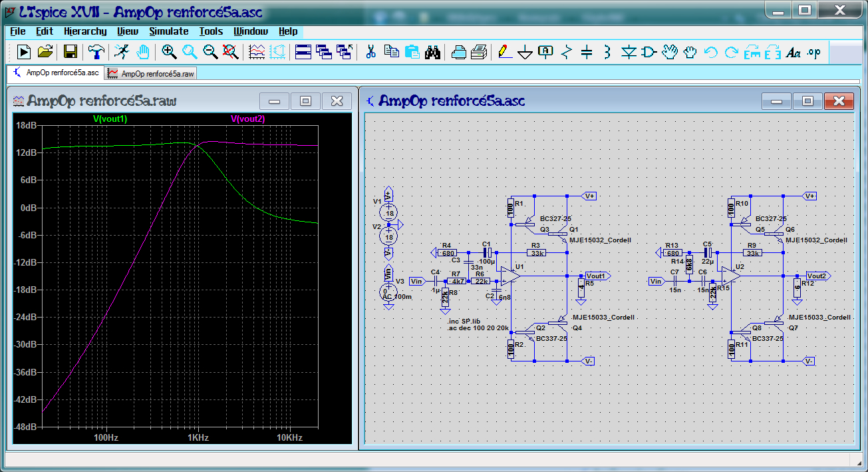Halt the simulation with the hand icon

tap(142, 52)
